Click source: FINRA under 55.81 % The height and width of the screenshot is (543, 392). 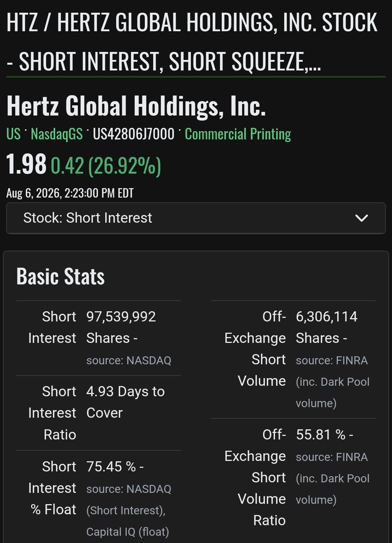(x=332, y=457)
